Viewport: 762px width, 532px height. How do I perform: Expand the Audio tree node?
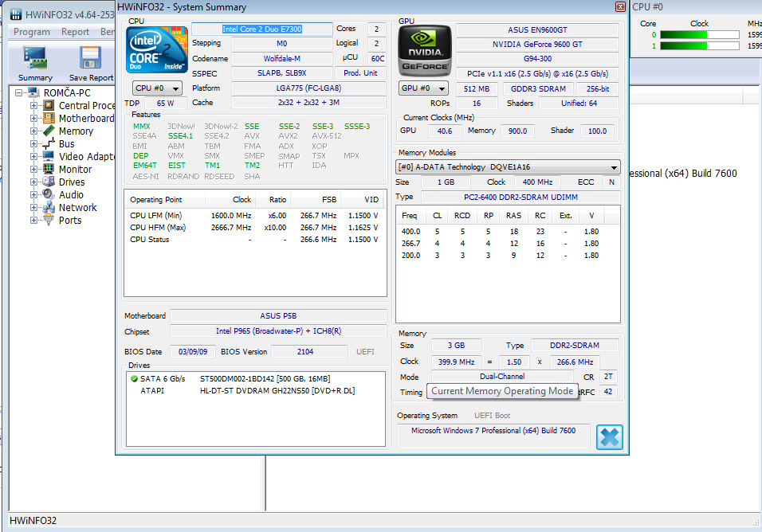tap(33, 194)
